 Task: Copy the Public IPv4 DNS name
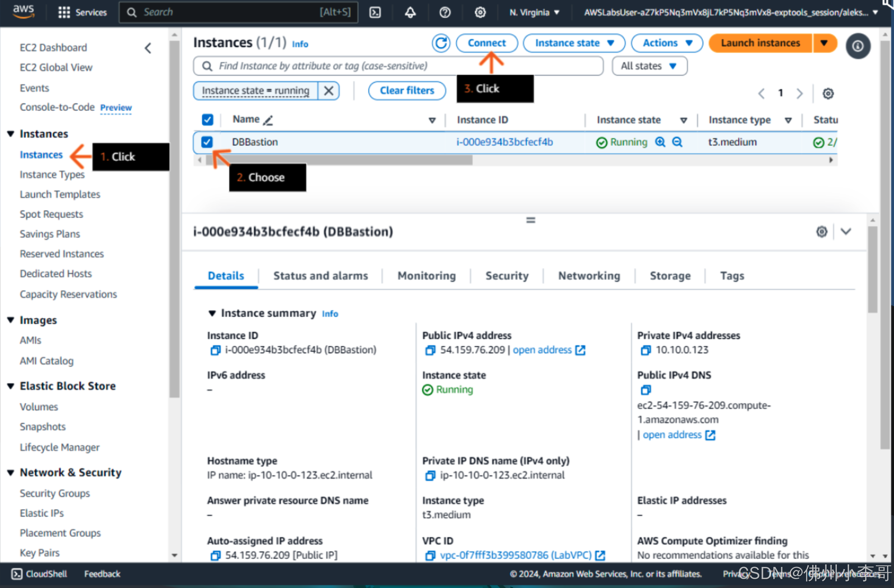click(x=646, y=390)
